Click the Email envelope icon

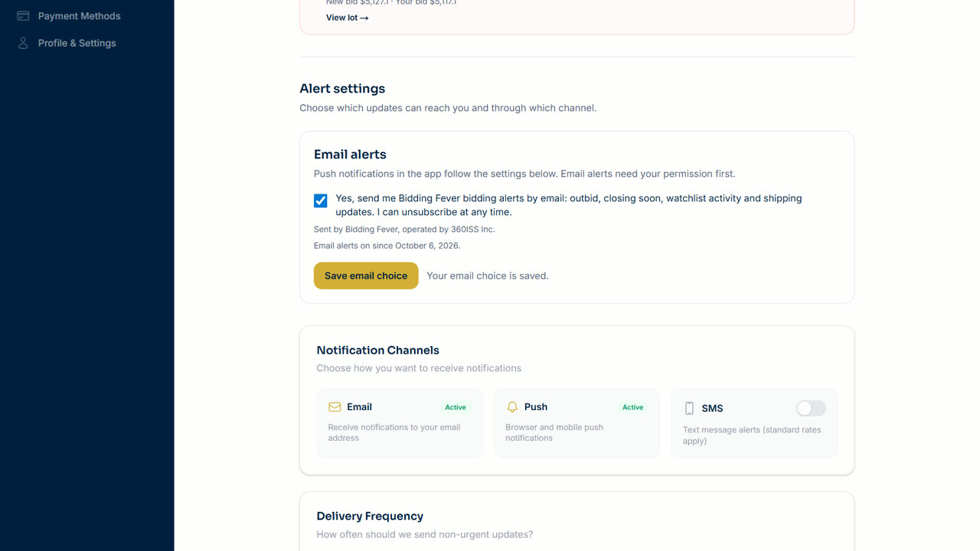(x=335, y=407)
